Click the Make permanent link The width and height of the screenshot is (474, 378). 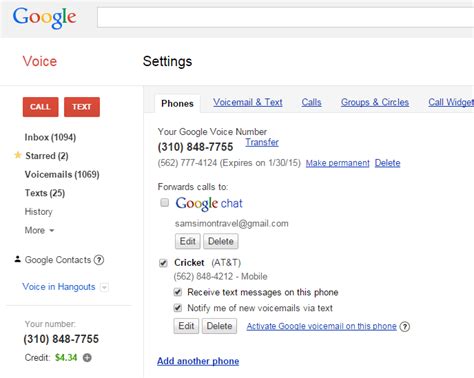[338, 163]
